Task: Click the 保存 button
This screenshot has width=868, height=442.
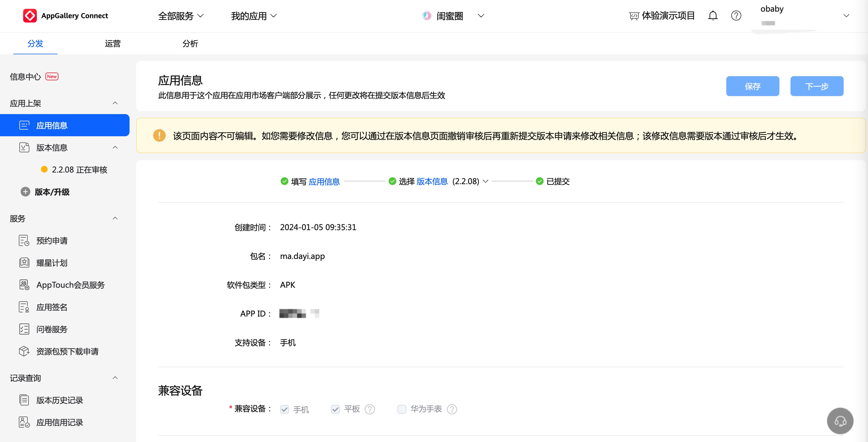Action: tap(752, 86)
